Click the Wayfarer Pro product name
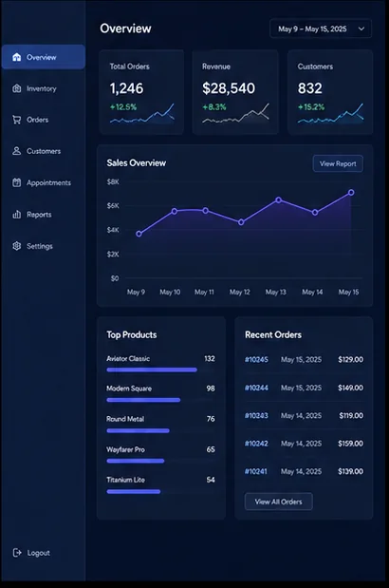The width and height of the screenshot is (389, 588). coord(125,449)
